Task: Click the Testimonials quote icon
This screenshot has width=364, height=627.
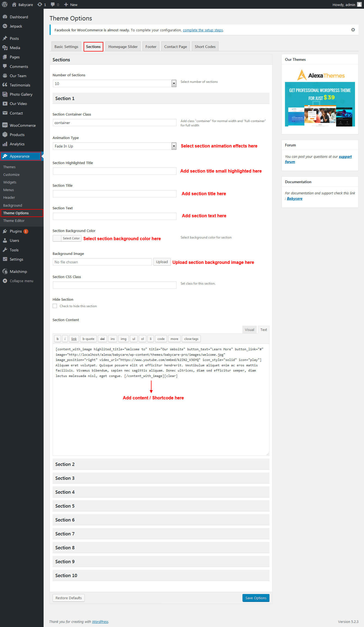Action: pyautogui.click(x=5, y=85)
